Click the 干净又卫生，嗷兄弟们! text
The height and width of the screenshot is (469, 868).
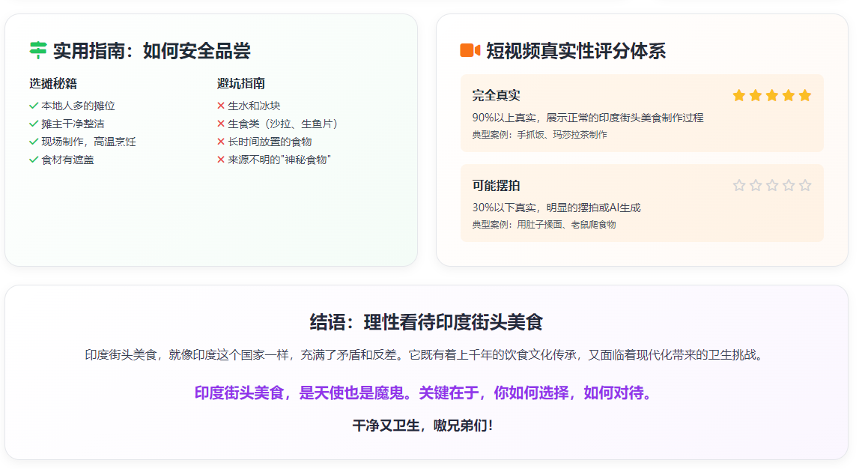(x=423, y=426)
